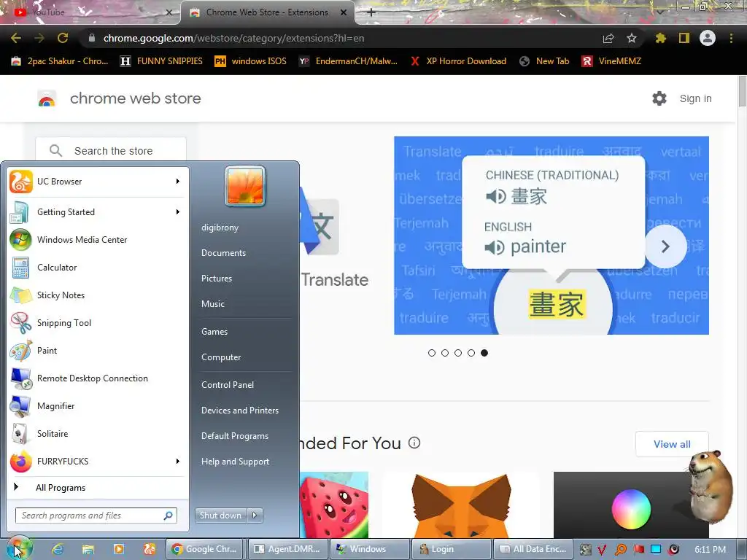Select Chrome Web Store - Extensions tab
Image resolution: width=747 pixels, height=560 pixels.
pos(268,12)
